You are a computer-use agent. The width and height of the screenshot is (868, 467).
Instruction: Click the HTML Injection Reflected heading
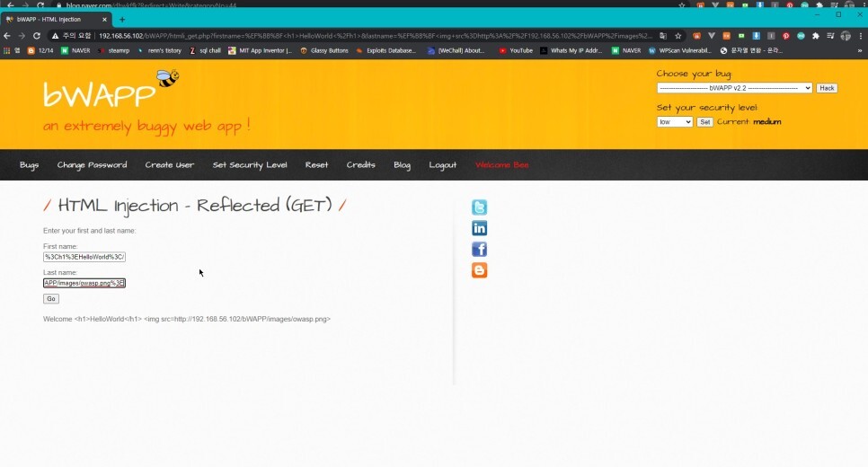pos(195,206)
